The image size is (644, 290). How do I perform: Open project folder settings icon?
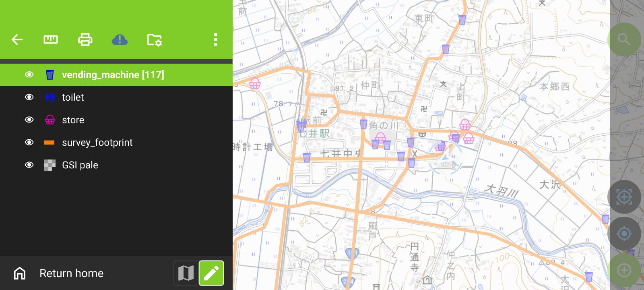(155, 39)
